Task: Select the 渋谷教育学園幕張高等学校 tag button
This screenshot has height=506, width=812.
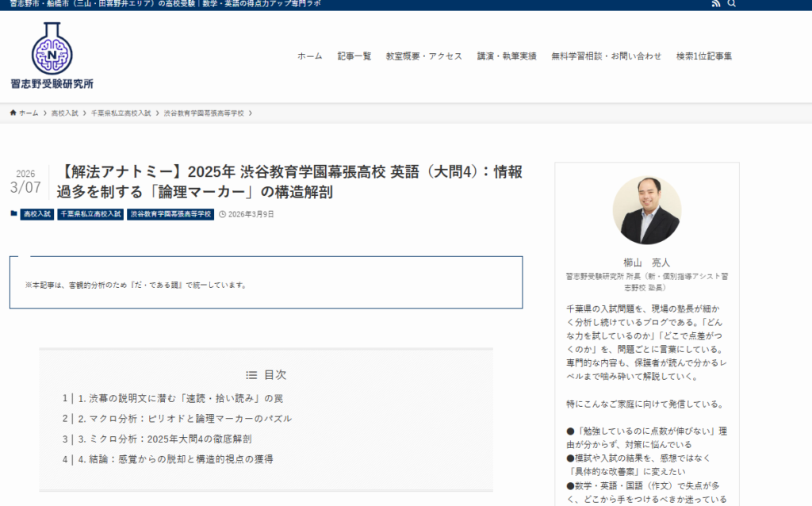Action: point(170,214)
